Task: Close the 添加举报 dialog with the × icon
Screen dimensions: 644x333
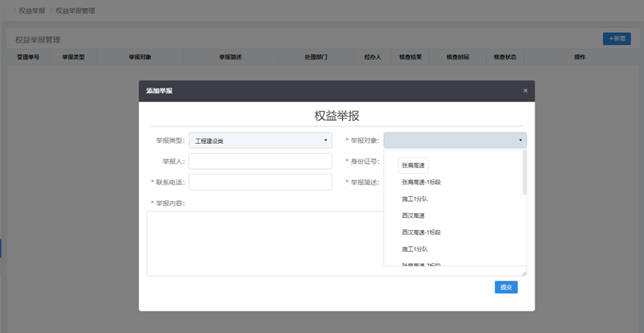Action: [526, 91]
